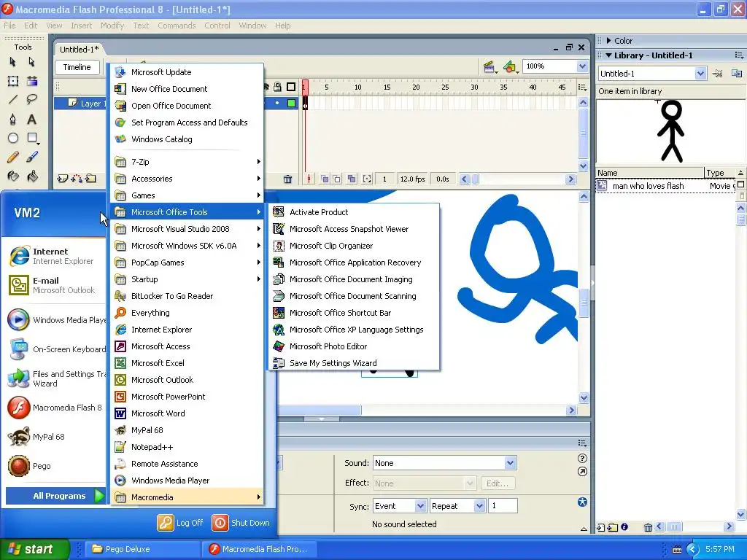747x560 pixels.
Task: Open the Edit Symbols menu icon
Action: tap(510, 67)
